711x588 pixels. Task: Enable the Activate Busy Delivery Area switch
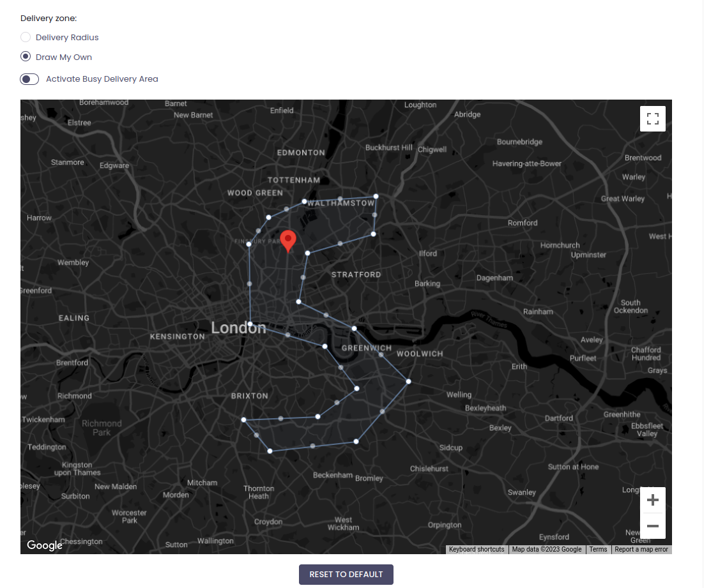tap(29, 79)
